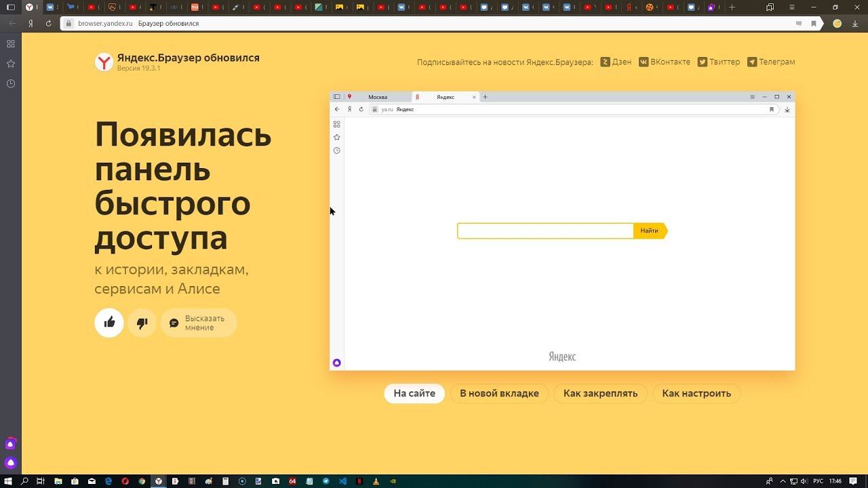Image resolution: width=868 pixels, height=488 pixels.
Task: Click the browser preview screenshot image
Action: pyautogui.click(x=562, y=231)
